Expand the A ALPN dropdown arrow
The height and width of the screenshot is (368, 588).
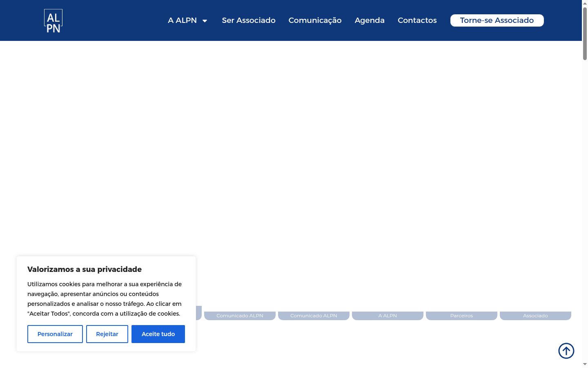pos(205,21)
